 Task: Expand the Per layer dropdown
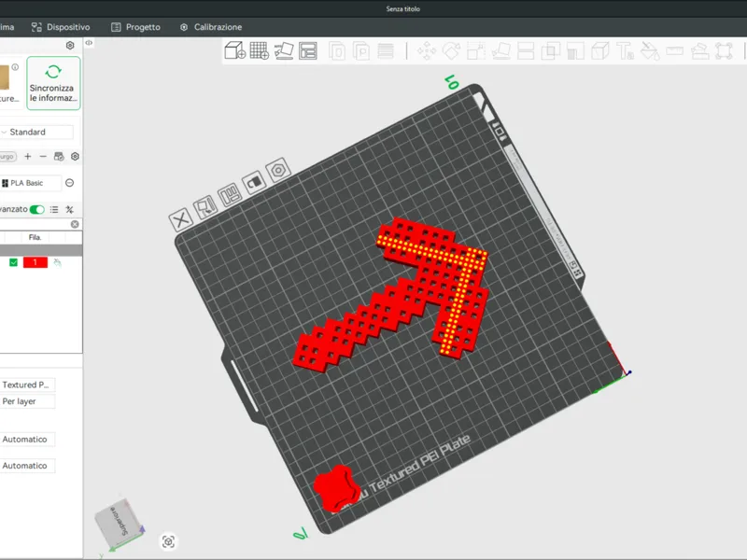(27, 401)
